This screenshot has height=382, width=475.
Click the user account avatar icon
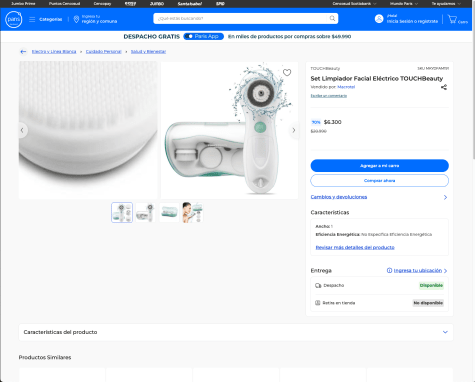click(x=379, y=19)
